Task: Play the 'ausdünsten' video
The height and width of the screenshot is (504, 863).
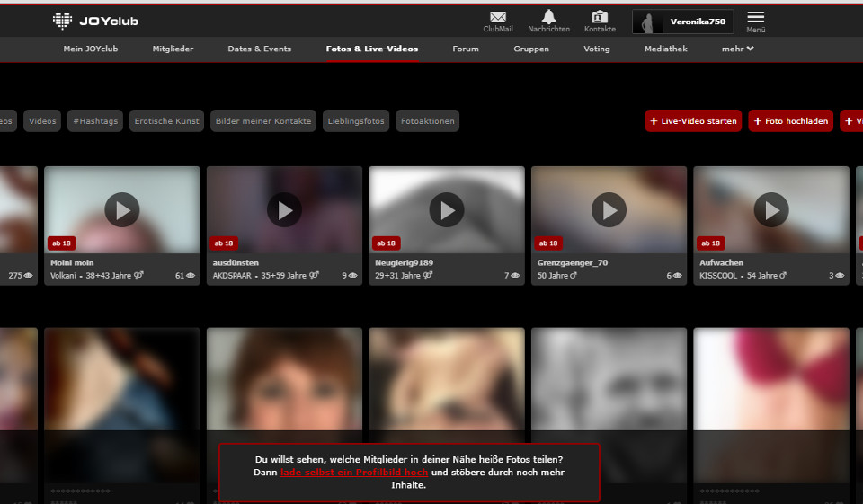Action: click(x=285, y=210)
